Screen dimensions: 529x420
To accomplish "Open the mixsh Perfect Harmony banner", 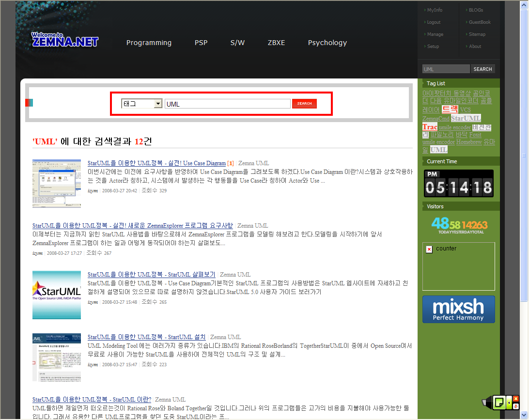I will click(x=458, y=310).
